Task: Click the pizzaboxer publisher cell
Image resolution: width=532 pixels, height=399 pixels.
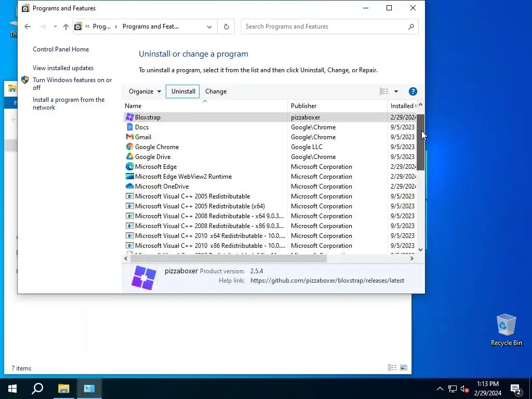Action: click(x=305, y=117)
